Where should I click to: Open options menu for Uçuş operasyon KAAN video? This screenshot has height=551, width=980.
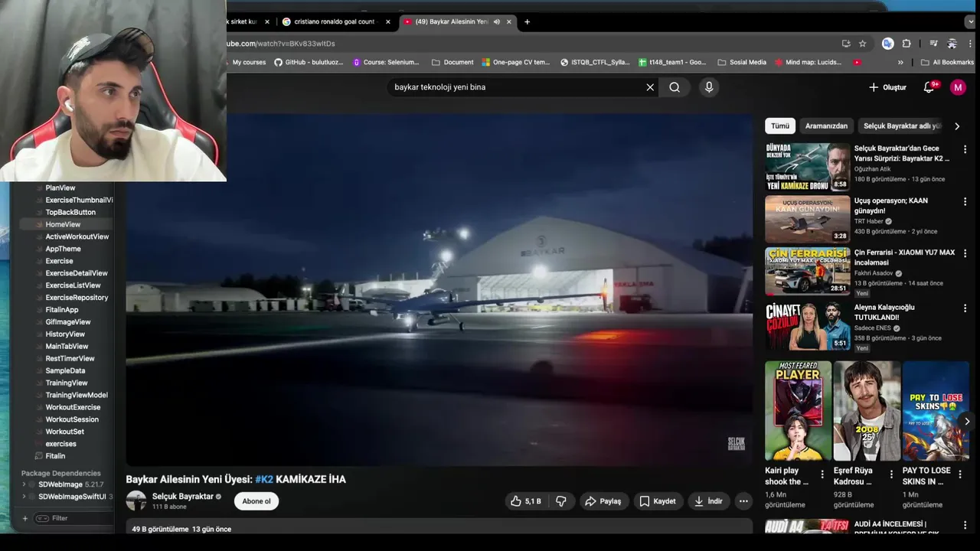point(965,201)
